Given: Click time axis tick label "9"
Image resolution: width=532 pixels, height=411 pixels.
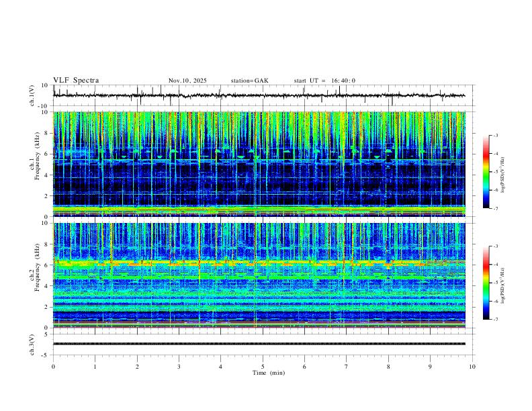Looking at the screenshot, I should pos(430,367).
